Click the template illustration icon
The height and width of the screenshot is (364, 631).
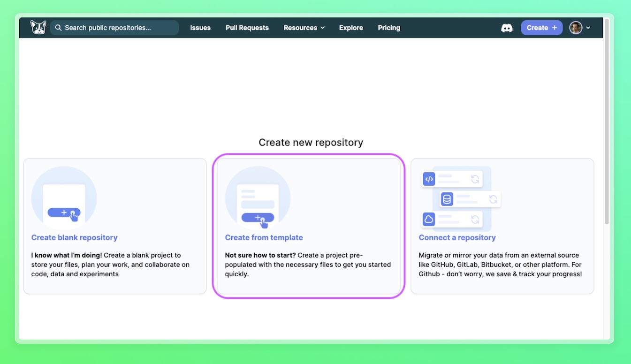coord(258,198)
